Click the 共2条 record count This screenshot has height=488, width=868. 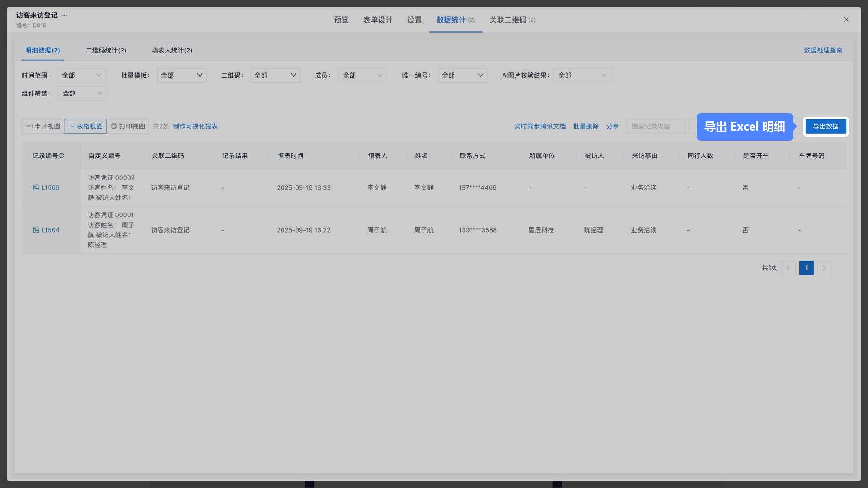tap(161, 126)
